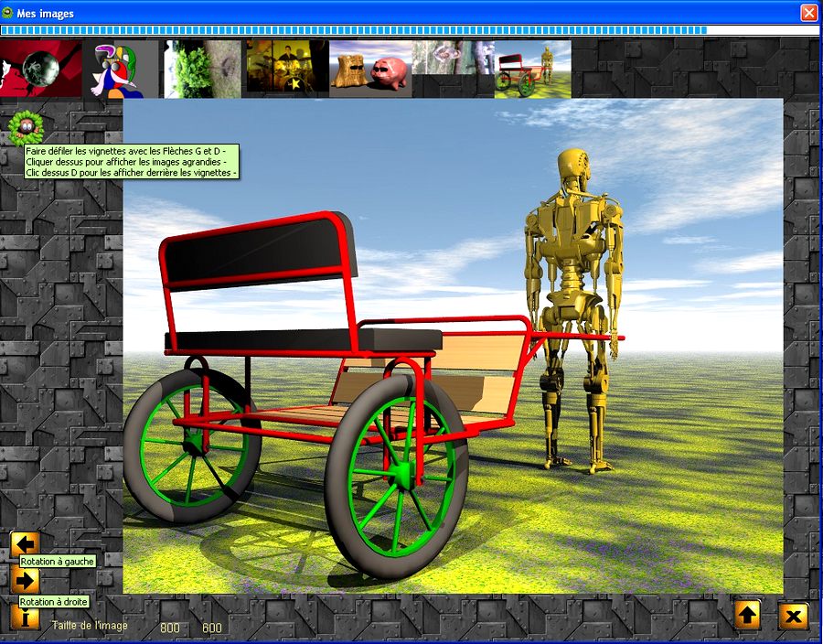Click the 'Faire défiler les vignettes' help tooltip
This screenshot has height=644, width=823.
(x=131, y=162)
